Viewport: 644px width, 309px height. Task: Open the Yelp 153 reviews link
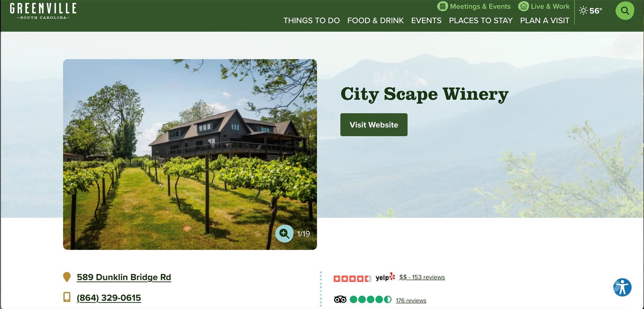[x=422, y=277]
